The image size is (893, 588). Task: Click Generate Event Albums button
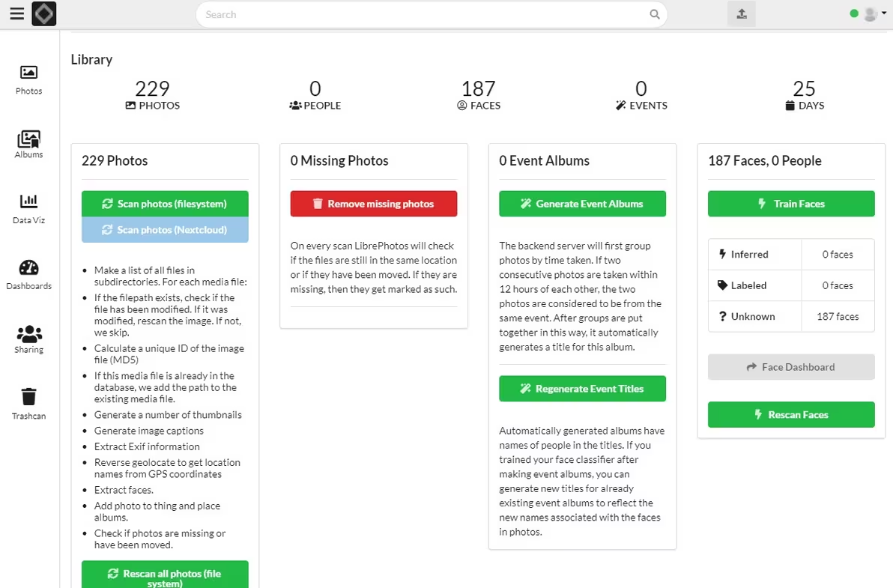582,204
